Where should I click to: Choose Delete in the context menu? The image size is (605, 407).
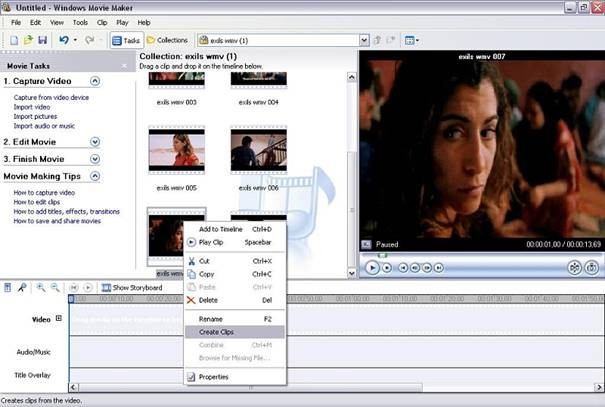[235, 300]
